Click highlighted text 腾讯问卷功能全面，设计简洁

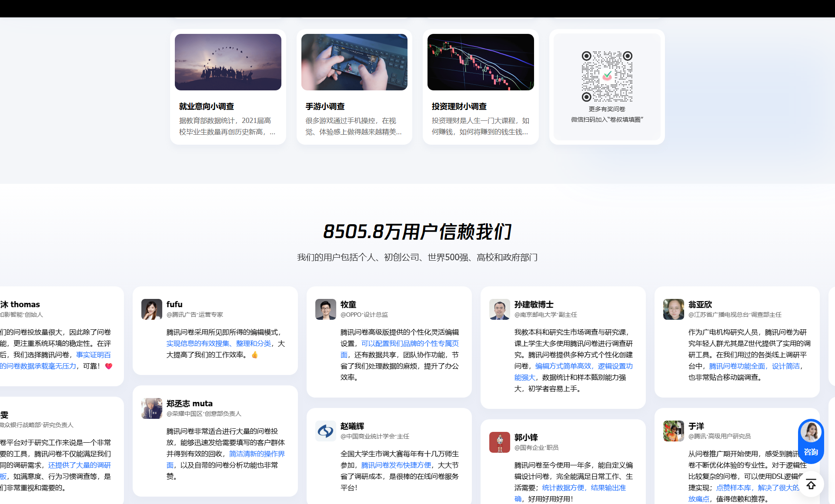point(755,366)
